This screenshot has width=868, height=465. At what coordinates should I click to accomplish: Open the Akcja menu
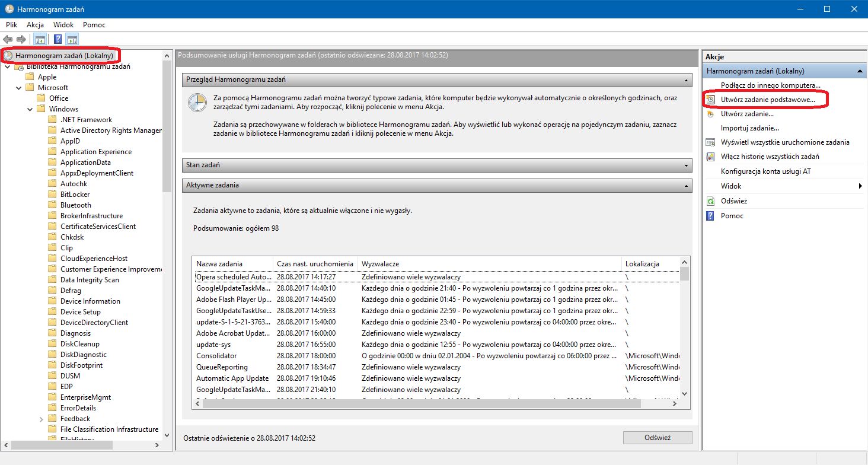pos(36,25)
